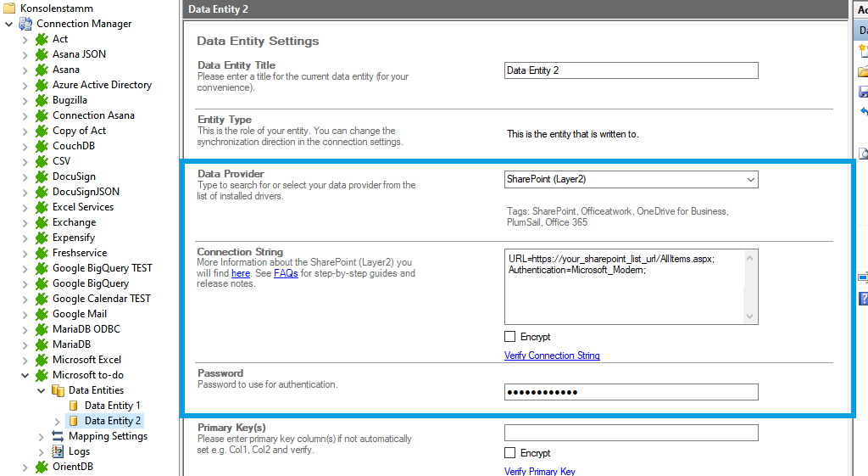The width and height of the screenshot is (868, 476).
Task: Click the Data Entity 1 database icon
Action: coord(73,406)
